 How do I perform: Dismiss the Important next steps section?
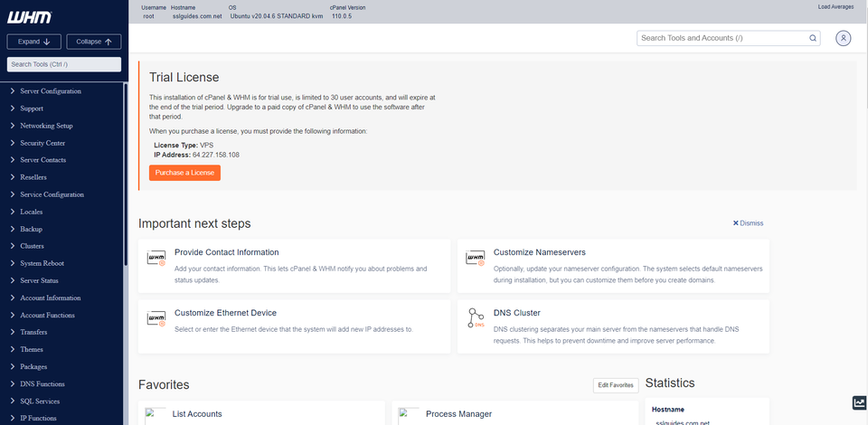(748, 222)
